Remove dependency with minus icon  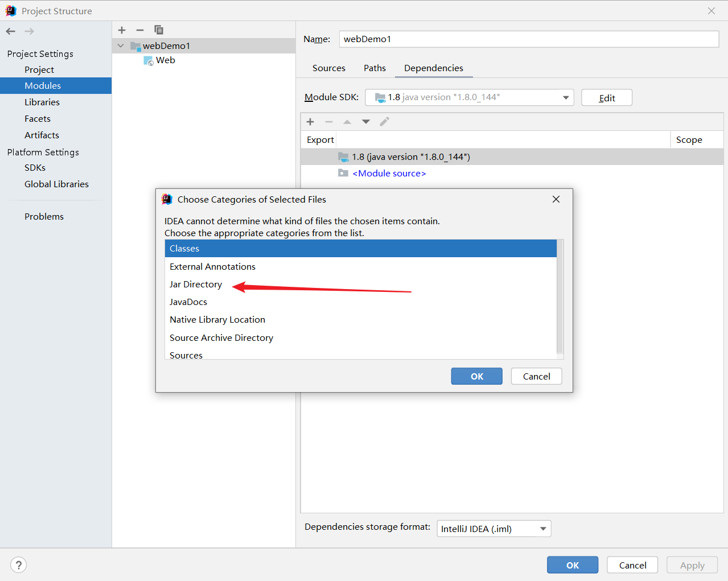pos(329,122)
